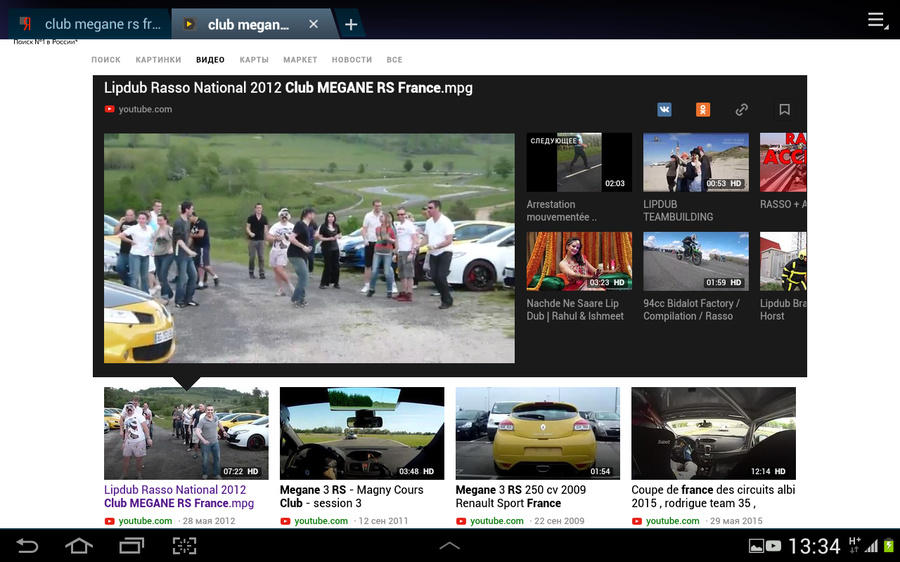900x562 pixels.
Task: Tap the battery status icon
Action: [x=889, y=545]
